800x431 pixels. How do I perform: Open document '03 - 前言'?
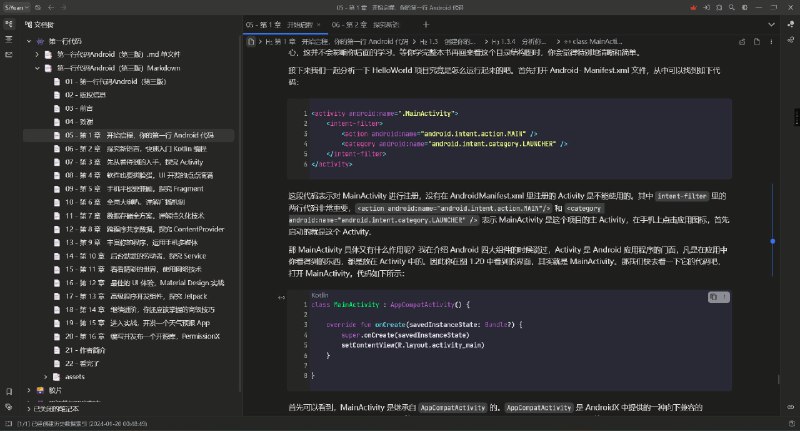(x=129, y=108)
